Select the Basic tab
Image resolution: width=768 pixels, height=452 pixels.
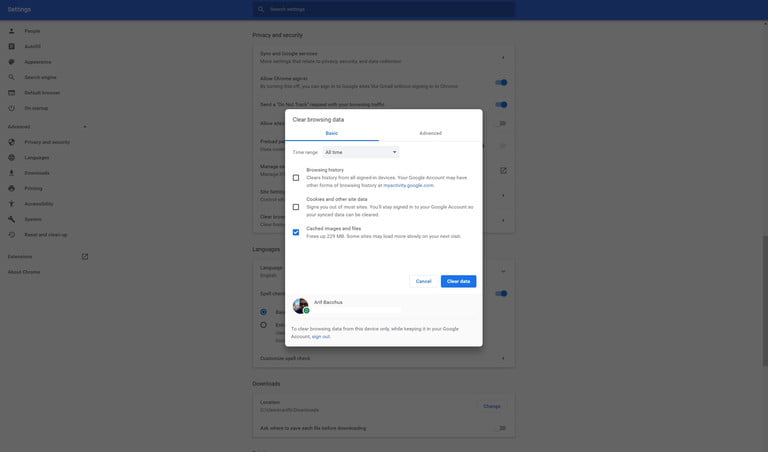[x=332, y=133]
